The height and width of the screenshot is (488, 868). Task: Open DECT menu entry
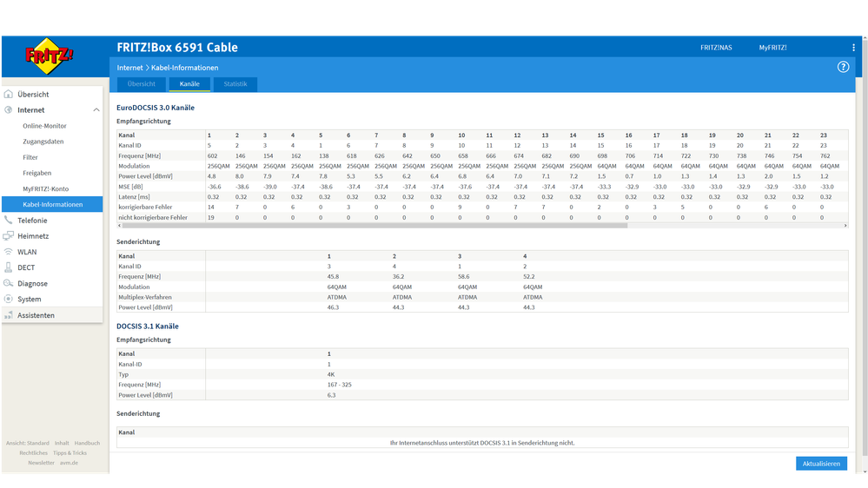[x=26, y=267]
